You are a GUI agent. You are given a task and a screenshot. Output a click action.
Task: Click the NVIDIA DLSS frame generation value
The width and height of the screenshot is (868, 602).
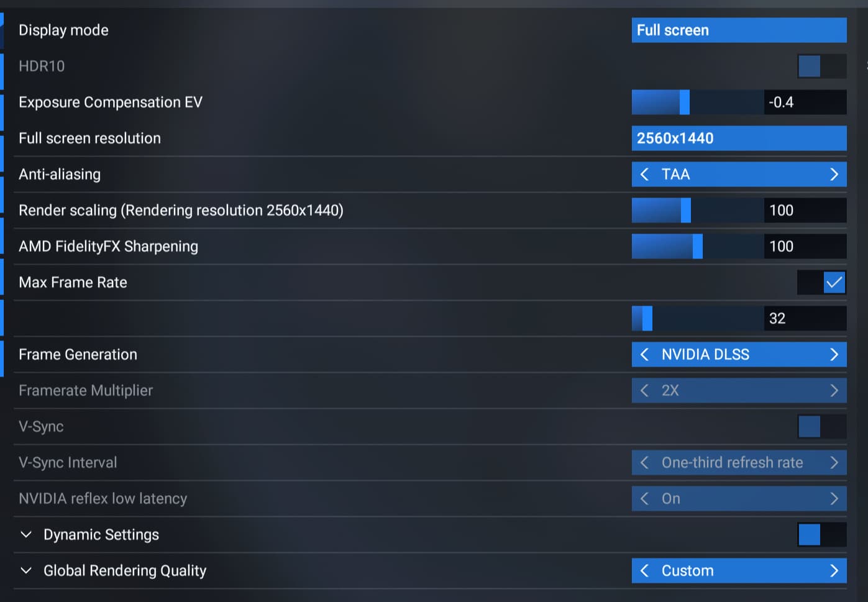click(x=705, y=354)
